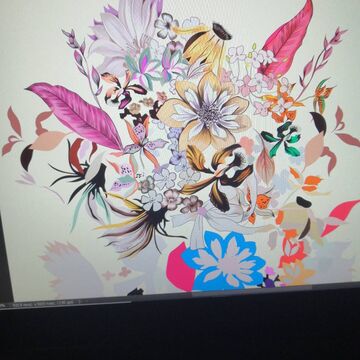The width and height of the screenshot is (360, 360).
Task: Open the status bar info arrow menu
Action: (79, 302)
